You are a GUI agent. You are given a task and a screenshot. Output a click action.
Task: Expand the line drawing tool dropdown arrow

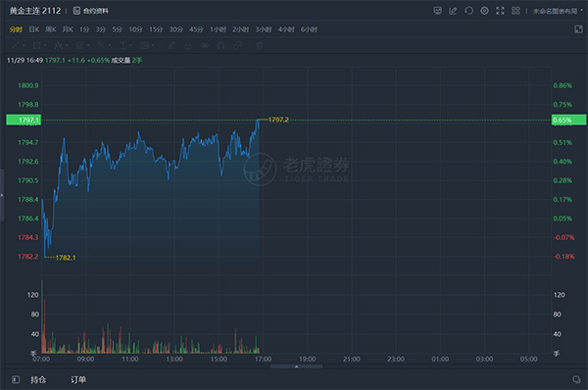(x=24, y=46)
